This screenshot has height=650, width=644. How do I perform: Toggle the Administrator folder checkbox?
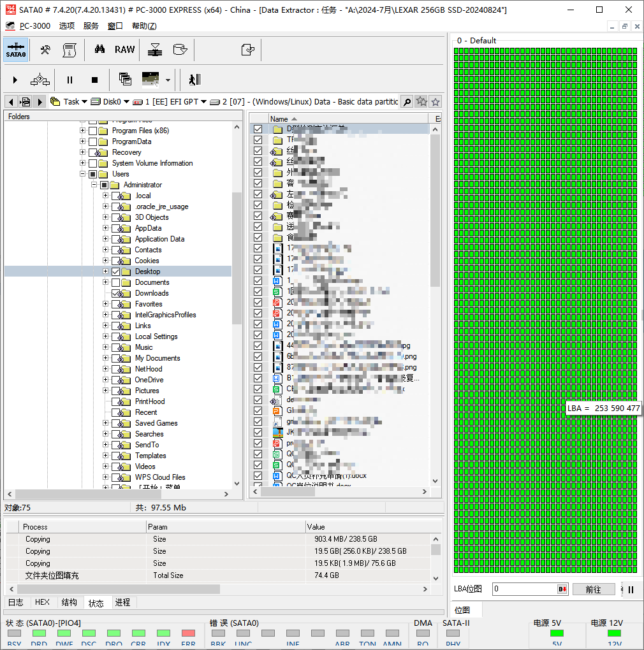point(105,185)
